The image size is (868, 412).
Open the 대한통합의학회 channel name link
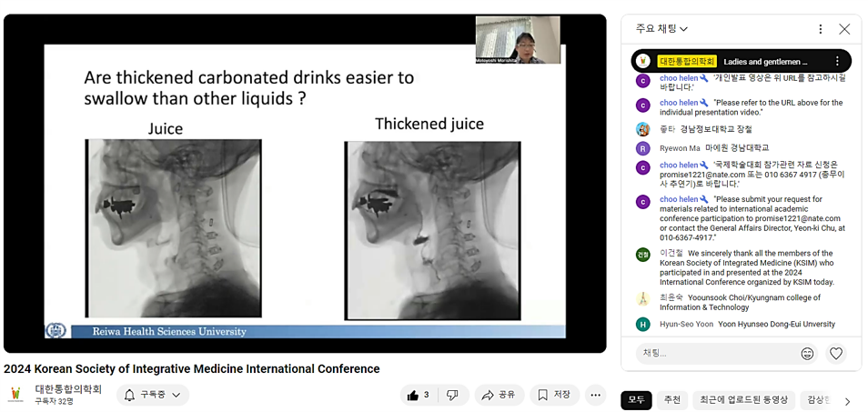68,389
